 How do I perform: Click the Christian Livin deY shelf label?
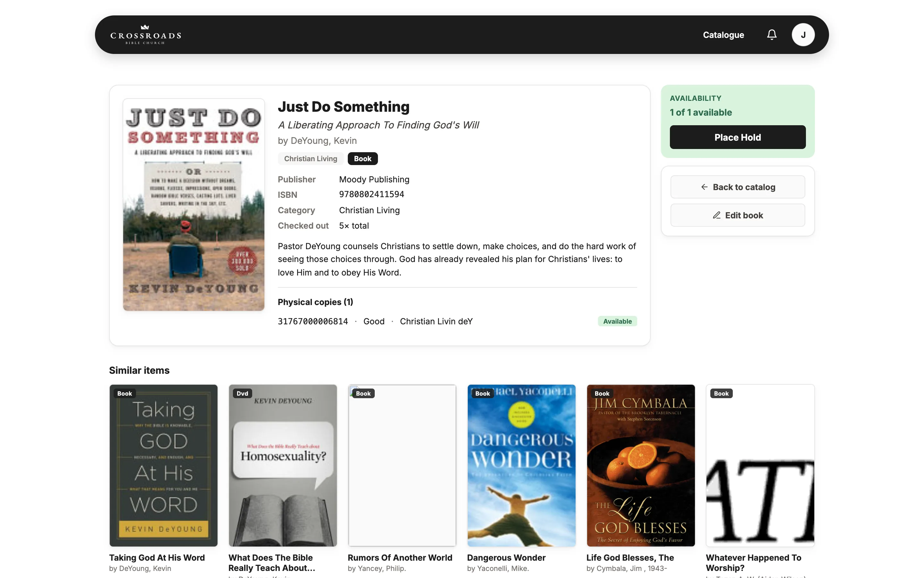tap(436, 321)
